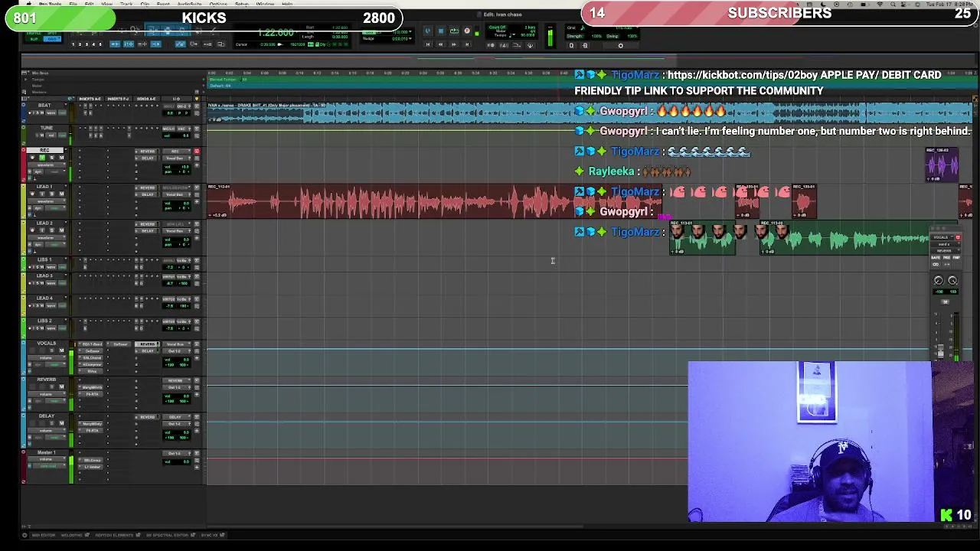Solo the LEAD 2 track

[51, 230]
